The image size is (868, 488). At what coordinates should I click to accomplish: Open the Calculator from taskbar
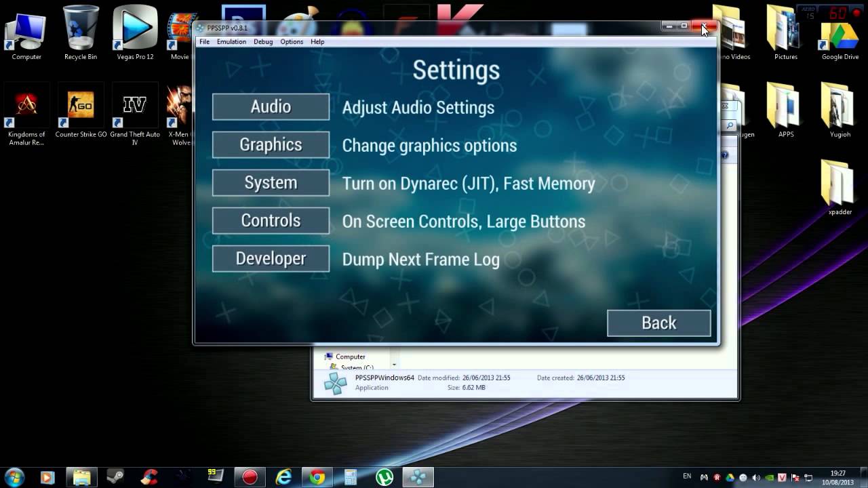351,477
